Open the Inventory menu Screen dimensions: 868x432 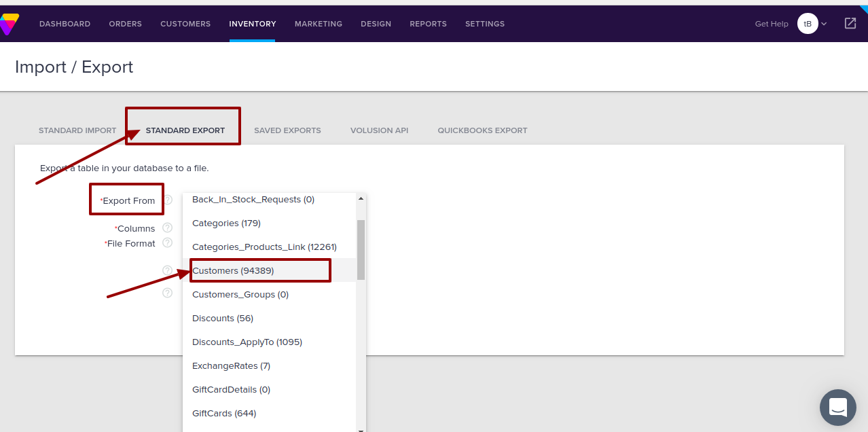tap(253, 24)
